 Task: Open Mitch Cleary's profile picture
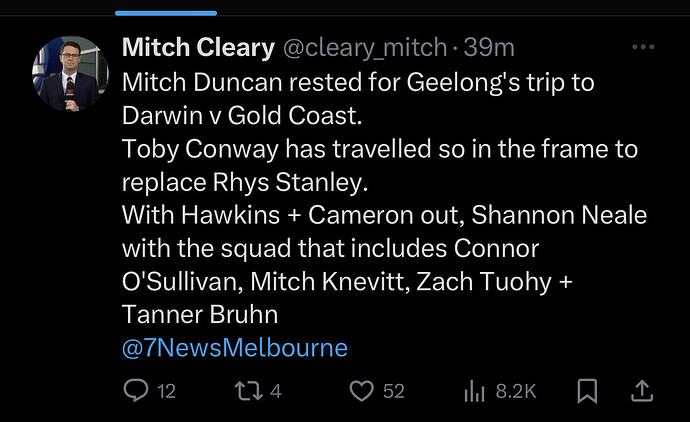point(70,73)
